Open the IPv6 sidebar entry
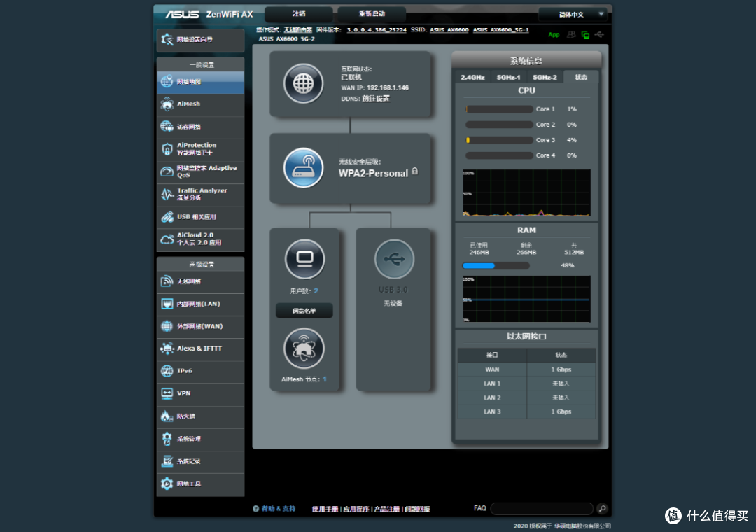The height and width of the screenshot is (532, 756). point(200,372)
